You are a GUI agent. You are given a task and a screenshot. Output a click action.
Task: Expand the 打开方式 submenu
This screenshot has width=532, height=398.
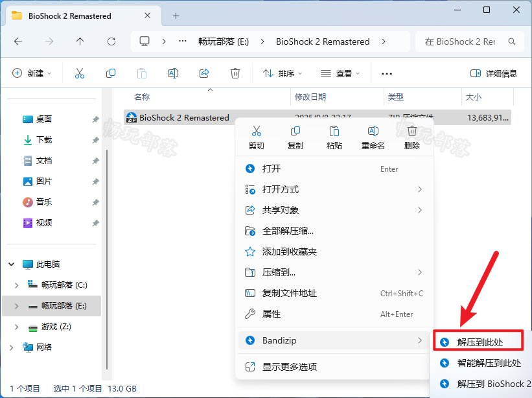[x=420, y=189]
